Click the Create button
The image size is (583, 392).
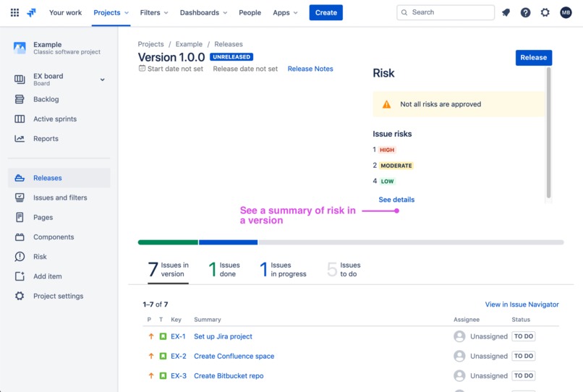[326, 12]
